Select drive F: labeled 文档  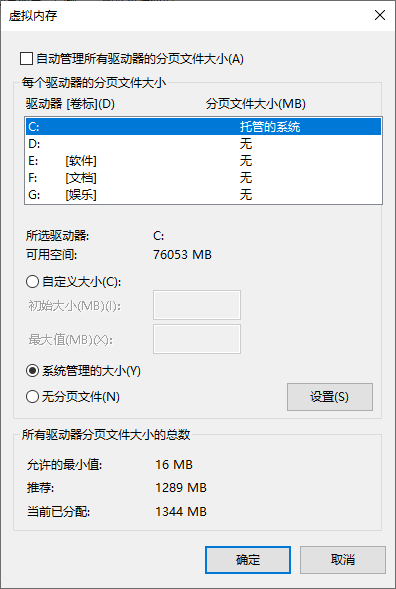[x=203, y=178]
